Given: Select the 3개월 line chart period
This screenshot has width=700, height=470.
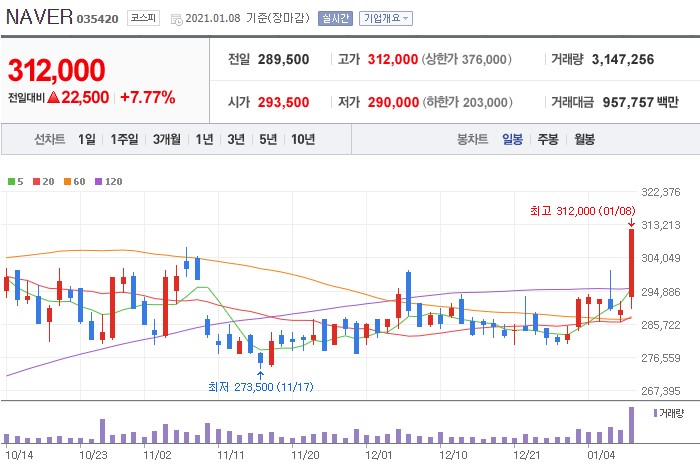Looking at the screenshot, I should tap(167, 139).
